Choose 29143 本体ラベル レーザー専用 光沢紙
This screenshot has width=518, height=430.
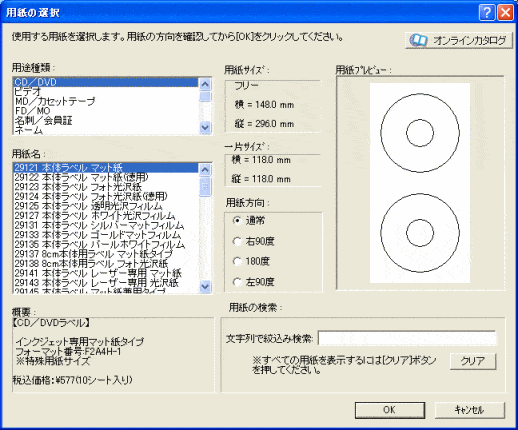106,283
